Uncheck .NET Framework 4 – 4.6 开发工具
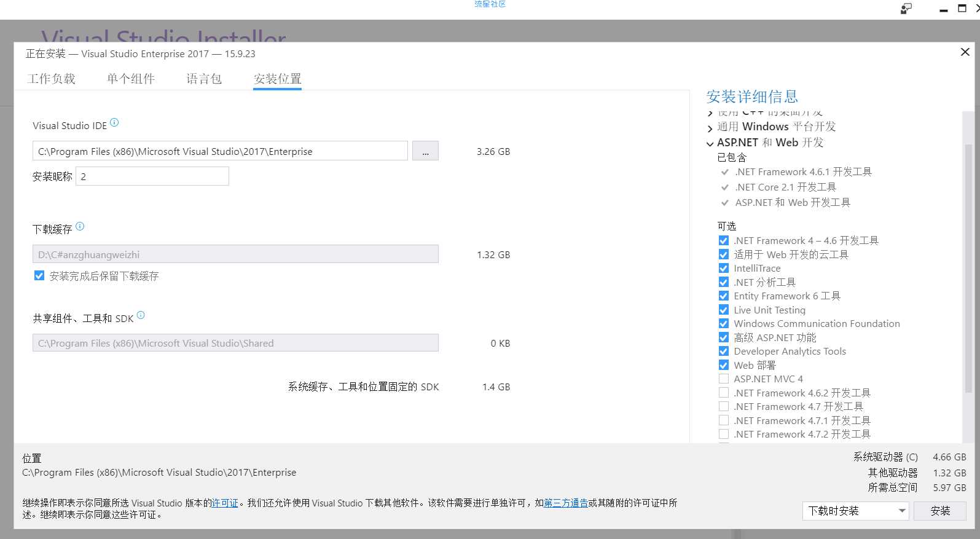The height and width of the screenshot is (539, 980). click(724, 240)
